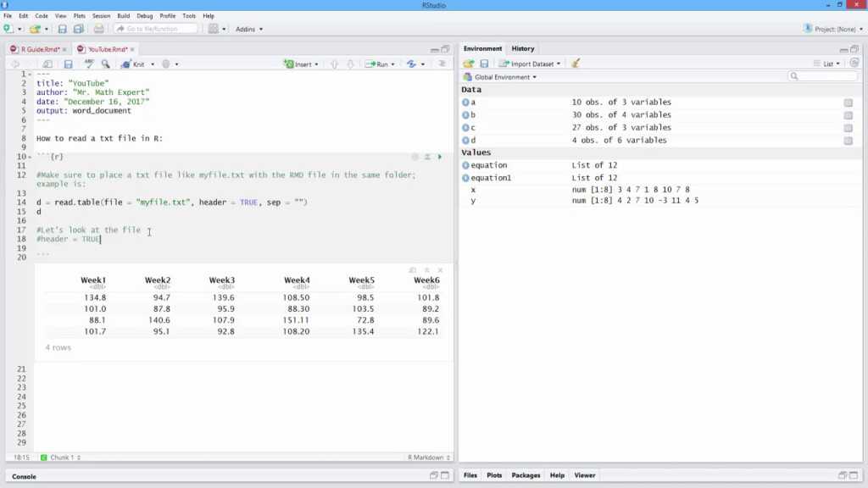Click the show in new window icon

[x=47, y=64]
